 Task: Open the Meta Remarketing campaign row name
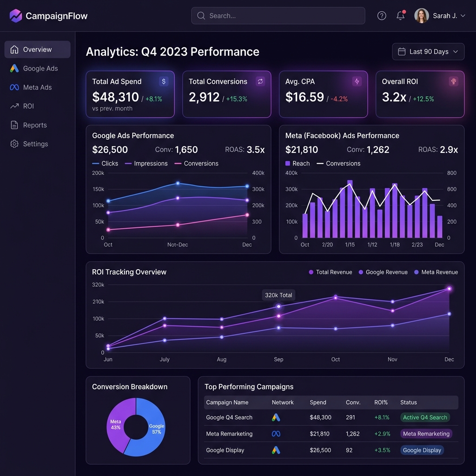229,434
